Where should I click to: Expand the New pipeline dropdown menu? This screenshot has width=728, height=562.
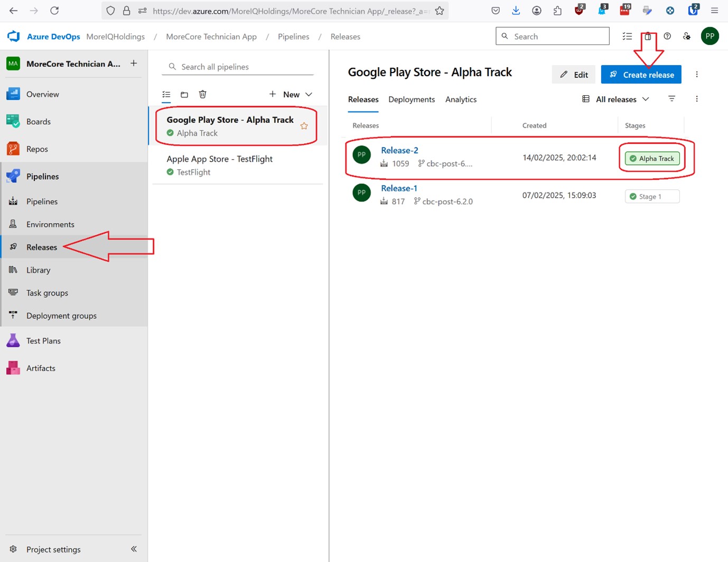[x=308, y=94]
